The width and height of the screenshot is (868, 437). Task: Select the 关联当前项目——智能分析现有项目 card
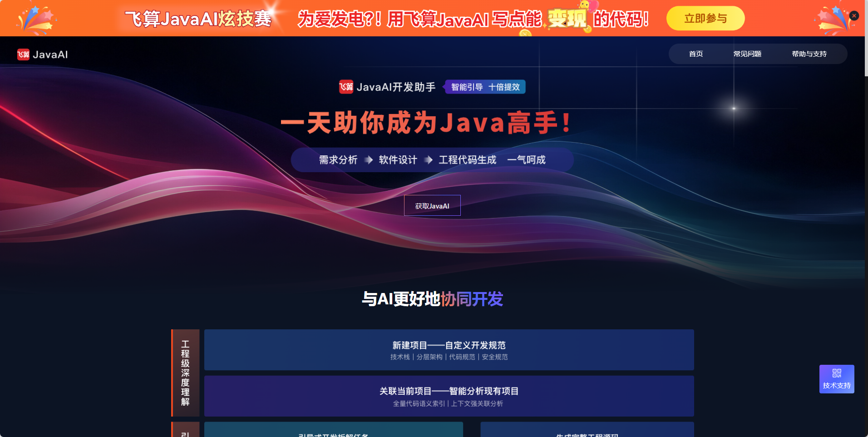click(x=449, y=396)
